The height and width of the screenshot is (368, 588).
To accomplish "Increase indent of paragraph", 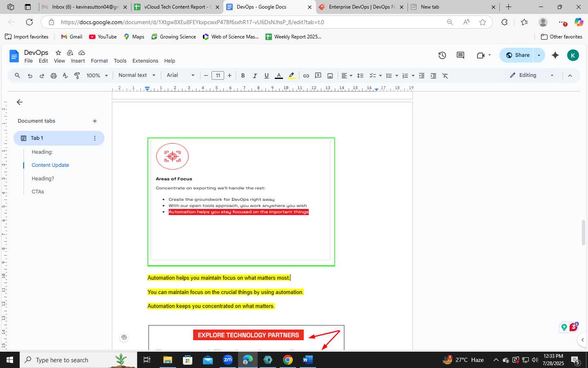I will point(433,76).
